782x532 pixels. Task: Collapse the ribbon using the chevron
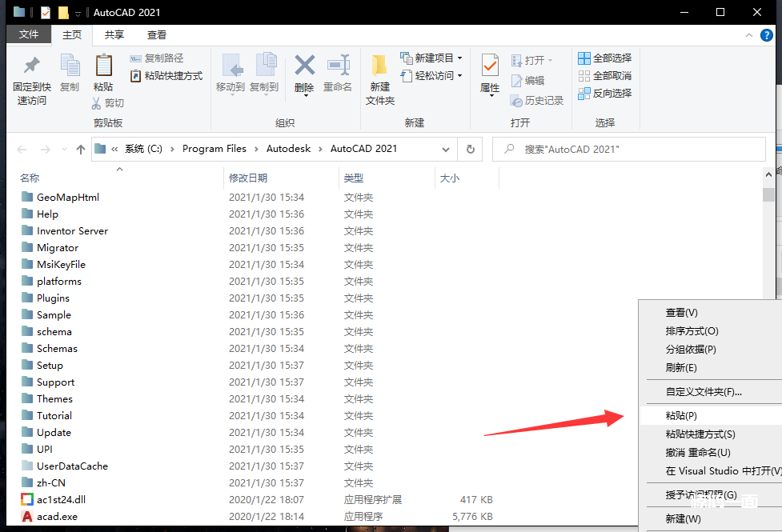click(749, 35)
